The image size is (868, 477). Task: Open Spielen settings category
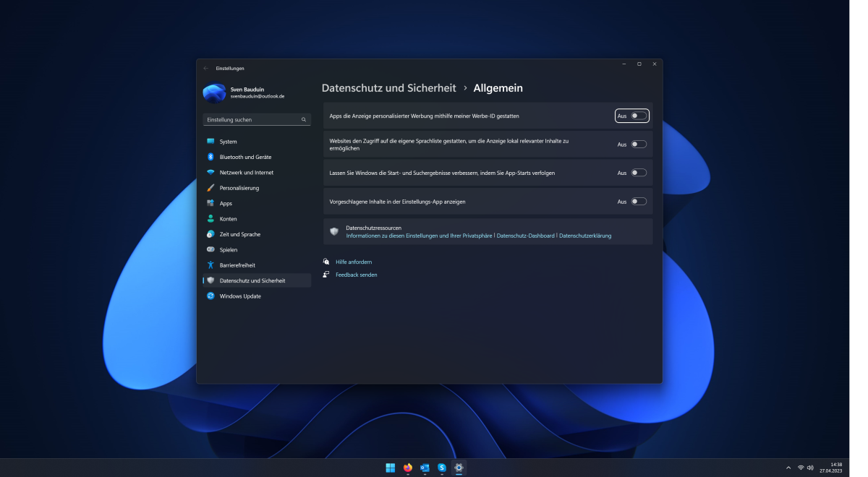tap(257, 249)
